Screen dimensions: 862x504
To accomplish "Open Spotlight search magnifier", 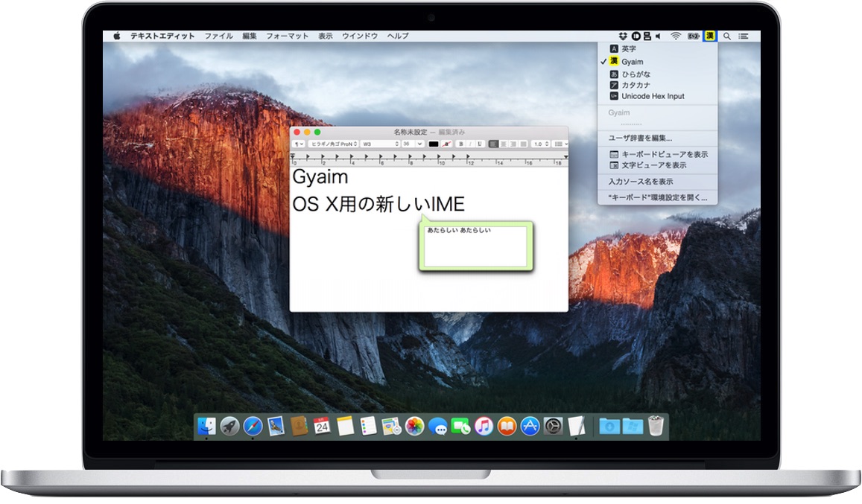I will pyautogui.click(x=726, y=36).
